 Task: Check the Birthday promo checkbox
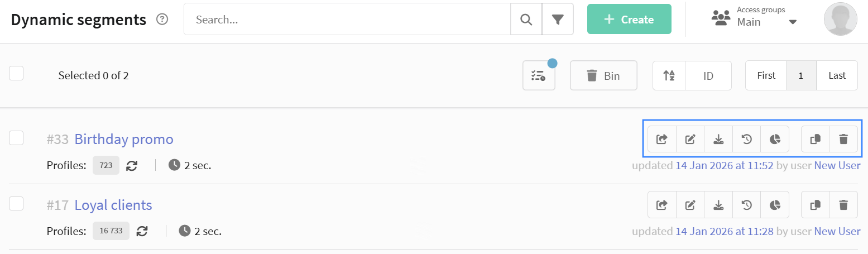pos(16,138)
